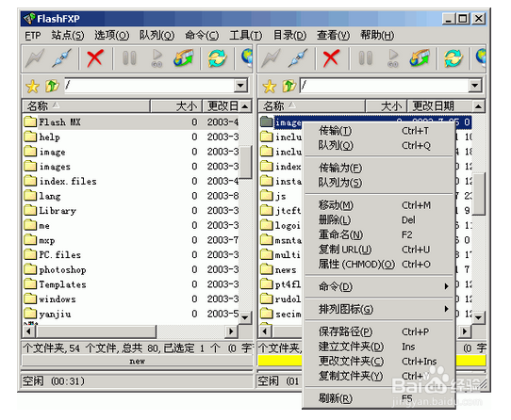Choose 重命名(N) from context menu
The image size is (511, 420).
coord(379,234)
